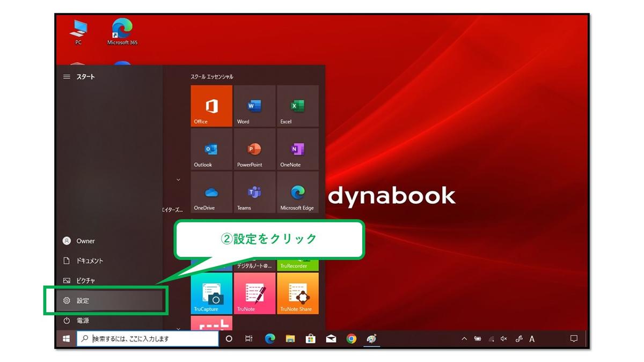Launch PowerPoint from the Start tiles
644x362 pixels.
254,149
